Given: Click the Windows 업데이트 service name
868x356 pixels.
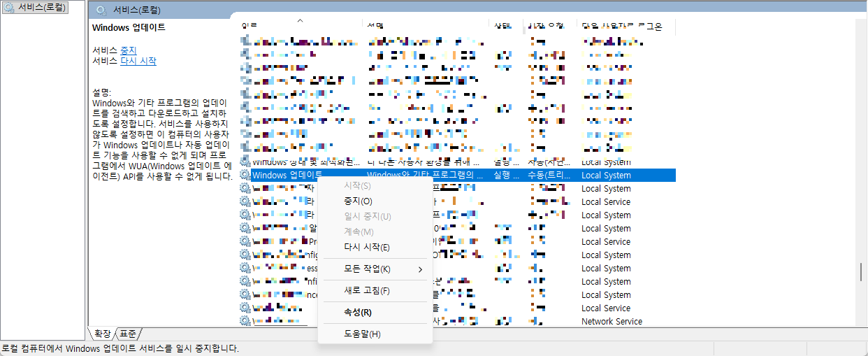Looking at the screenshot, I should (287, 176).
